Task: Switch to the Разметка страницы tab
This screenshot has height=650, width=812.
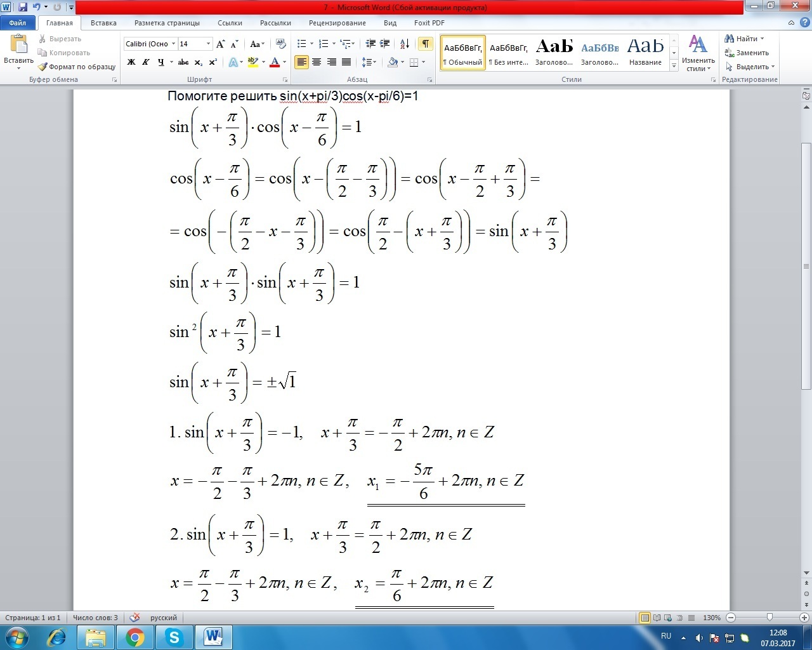Action: (x=167, y=23)
